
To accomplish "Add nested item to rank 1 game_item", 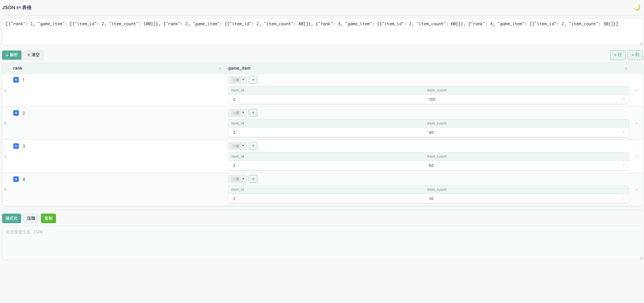I will coord(253,80).
